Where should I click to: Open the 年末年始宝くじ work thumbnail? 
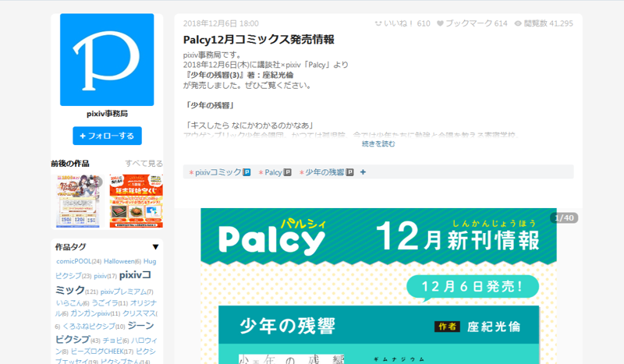[x=136, y=201]
